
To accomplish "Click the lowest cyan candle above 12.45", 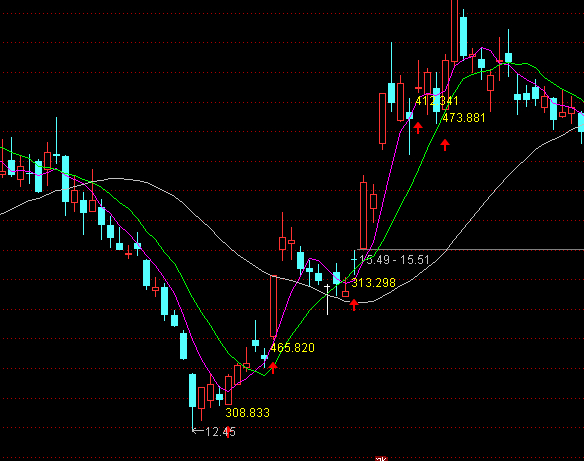I will point(193,390).
